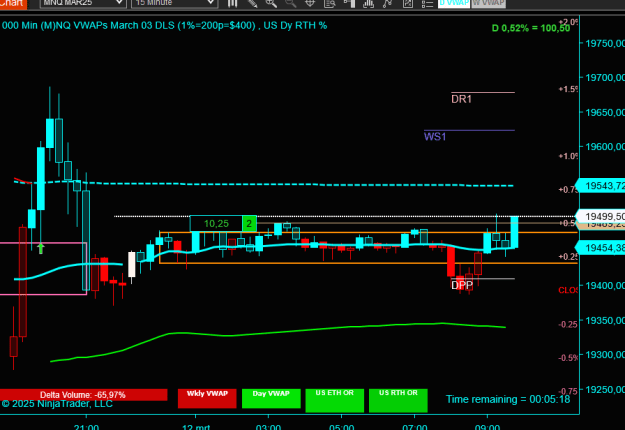Click the red CLOS level label

[x=568, y=290]
